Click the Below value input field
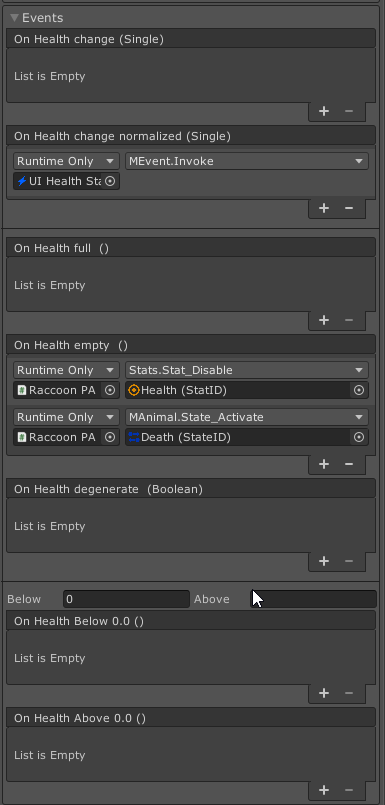The height and width of the screenshot is (805, 385). click(x=126, y=599)
